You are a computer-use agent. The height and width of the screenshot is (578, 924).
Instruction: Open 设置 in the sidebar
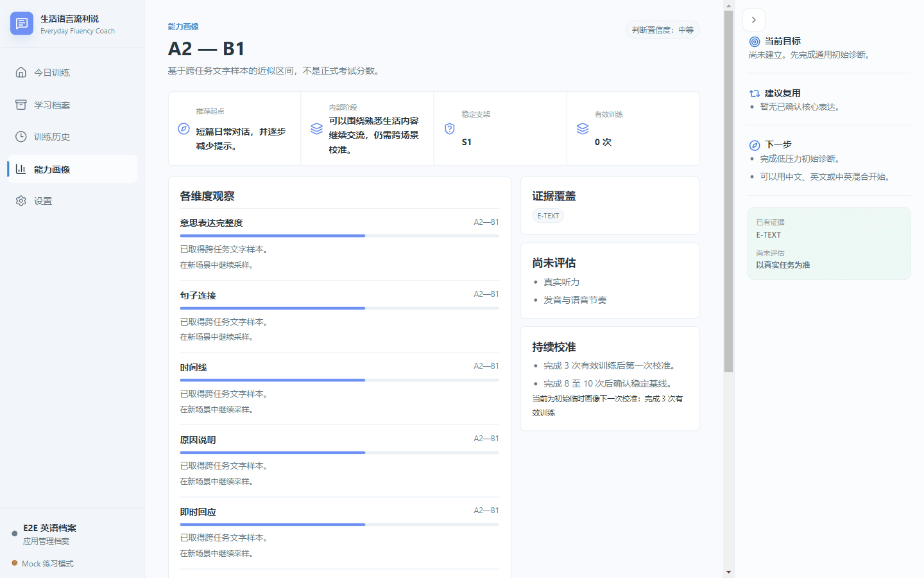(x=73, y=201)
